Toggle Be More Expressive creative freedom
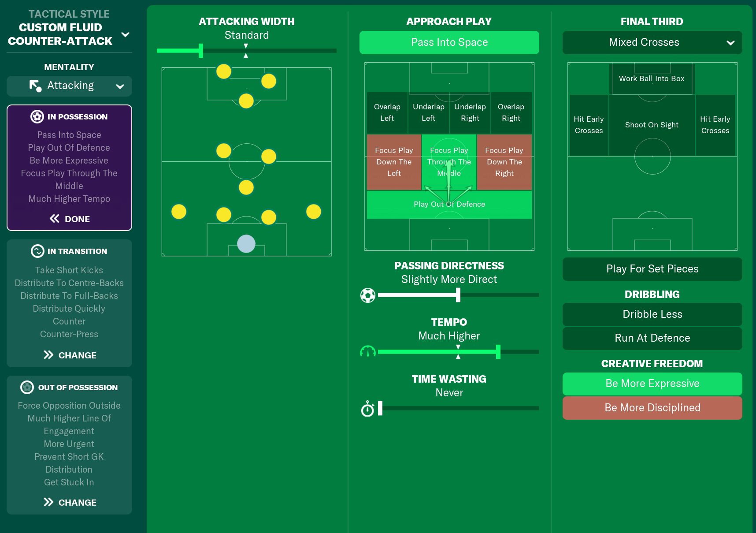The height and width of the screenshot is (533, 756). click(x=652, y=384)
